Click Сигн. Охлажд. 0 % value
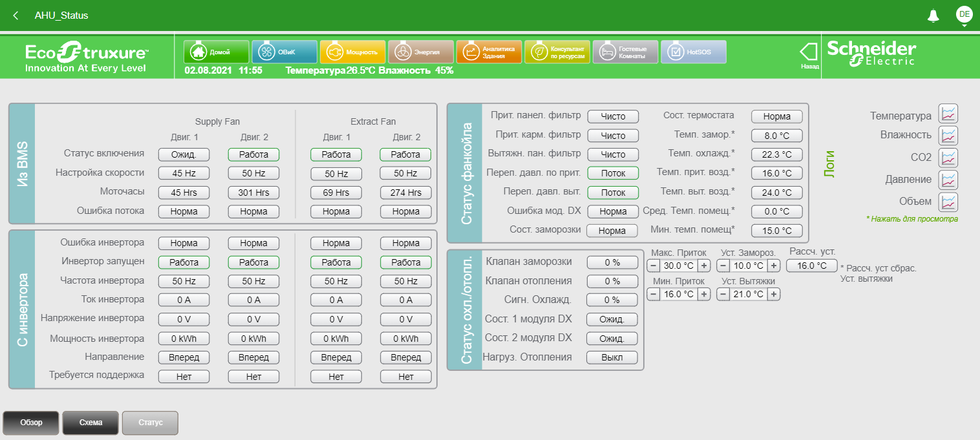The width and height of the screenshot is (980, 440). 612,300
